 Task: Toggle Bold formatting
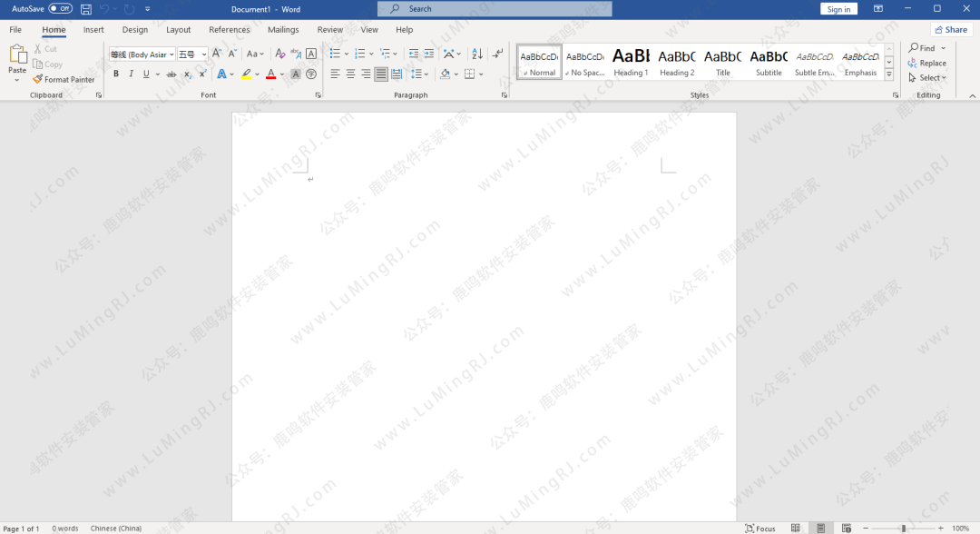tap(115, 74)
